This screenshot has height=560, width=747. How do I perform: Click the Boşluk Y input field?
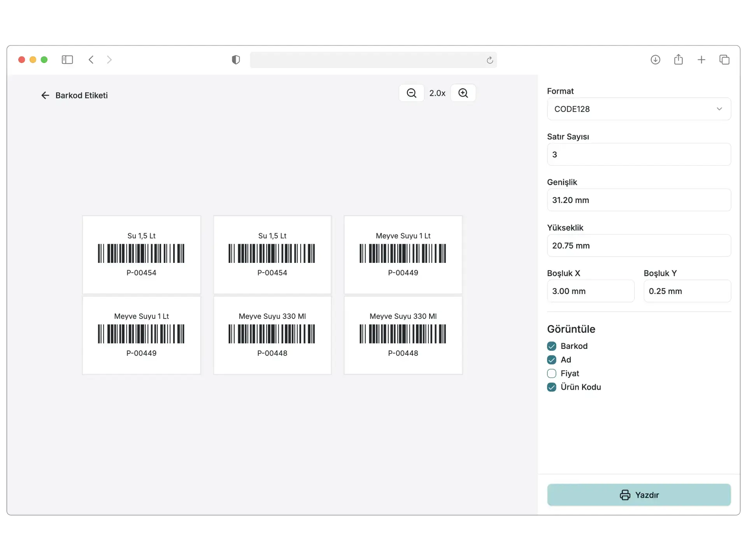click(687, 291)
